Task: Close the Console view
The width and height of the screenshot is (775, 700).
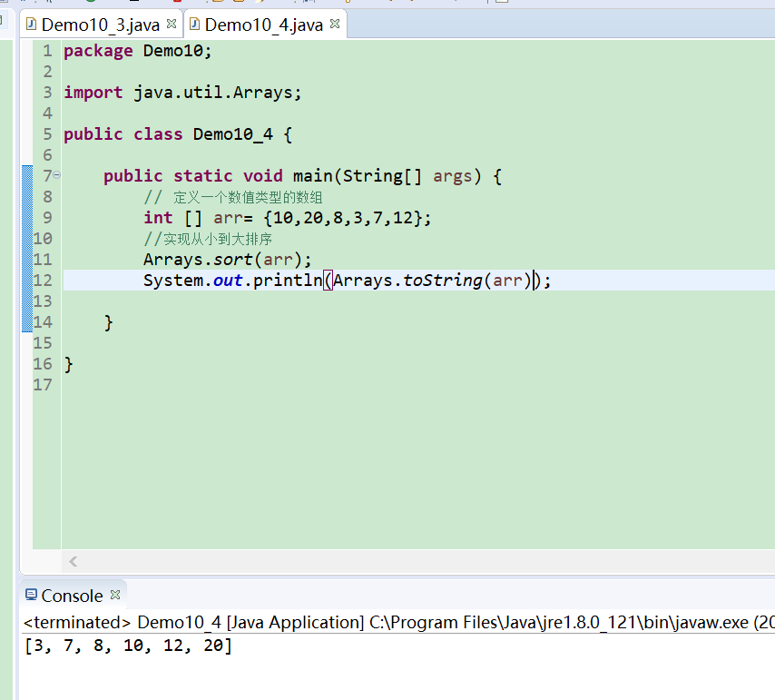Action: coord(115,595)
